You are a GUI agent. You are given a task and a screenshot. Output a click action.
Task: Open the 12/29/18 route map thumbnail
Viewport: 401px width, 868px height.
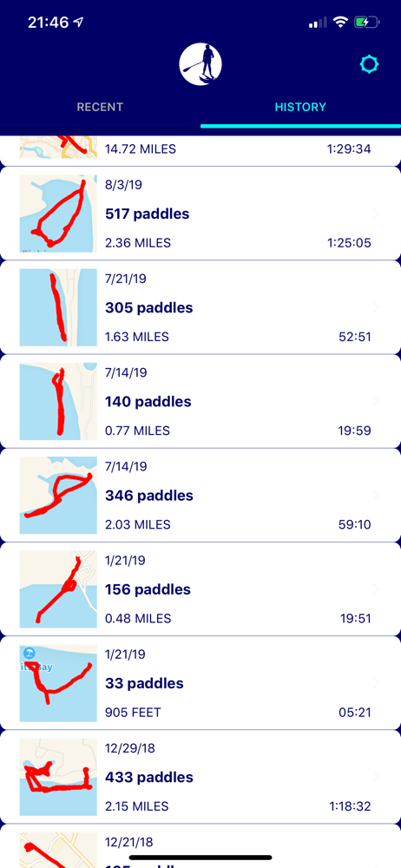pos(58,777)
